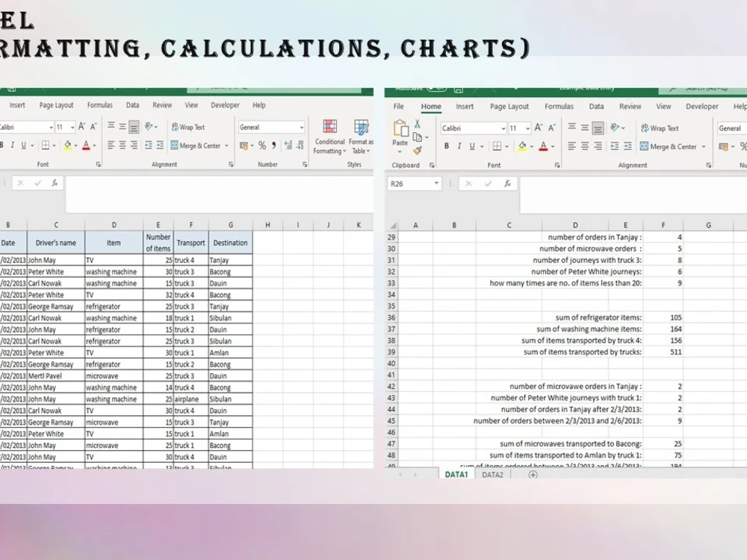Open Alignment dialog launcher in left window
Viewport: 747px width, 560px height.
tap(231, 164)
